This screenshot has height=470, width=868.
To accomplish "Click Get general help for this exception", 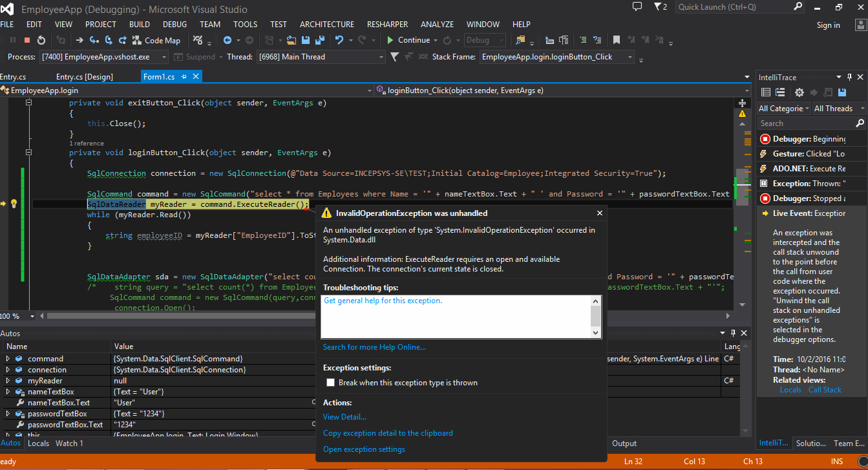I will [x=383, y=301].
